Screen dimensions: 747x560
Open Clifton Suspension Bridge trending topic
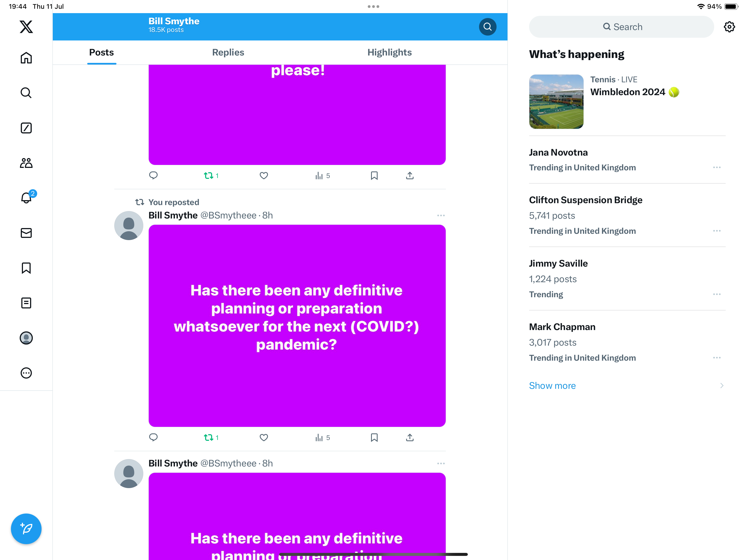pyautogui.click(x=585, y=200)
